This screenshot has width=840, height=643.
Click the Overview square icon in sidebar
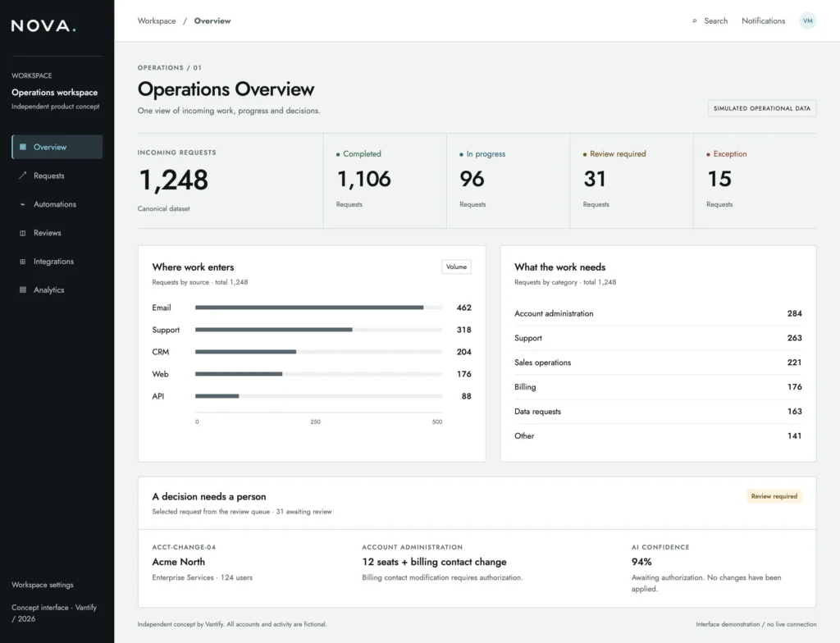pyautogui.click(x=22, y=147)
